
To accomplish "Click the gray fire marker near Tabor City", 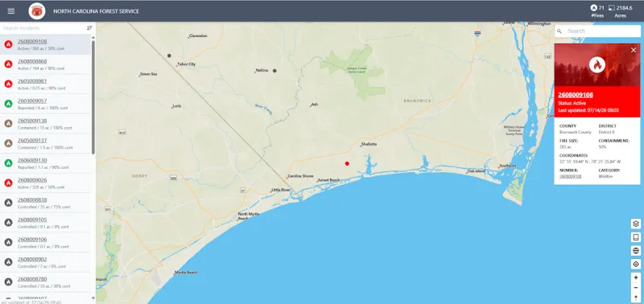I will click(x=169, y=55).
